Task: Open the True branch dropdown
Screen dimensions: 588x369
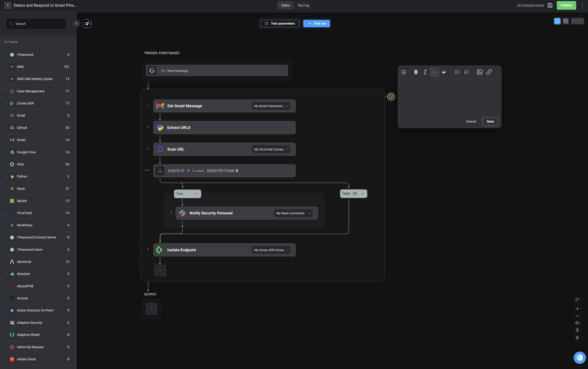Action: [187, 194]
